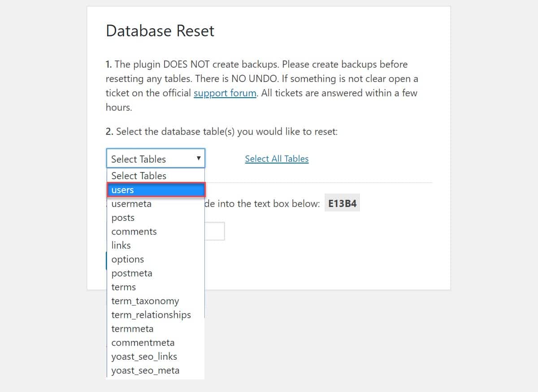Viewport: 538px width, 392px height.
Task: Select the options table entry
Action: (x=156, y=259)
